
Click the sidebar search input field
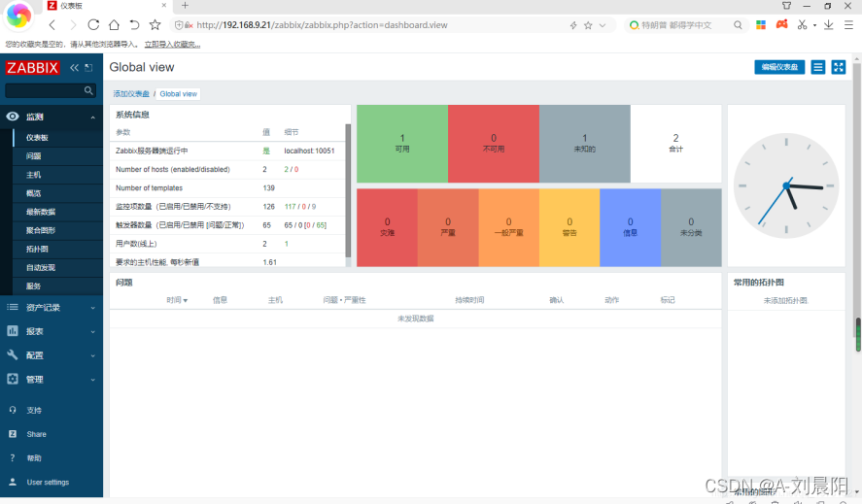tap(45, 90)
